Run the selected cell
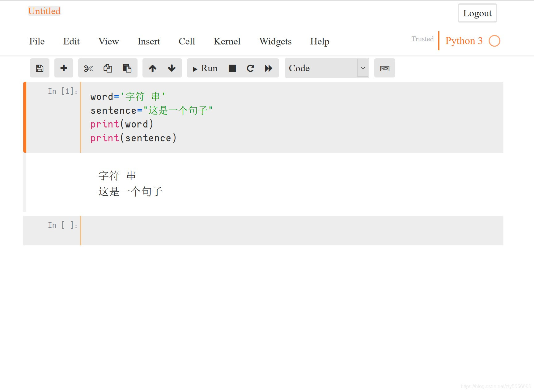 [x=205, y=68]
